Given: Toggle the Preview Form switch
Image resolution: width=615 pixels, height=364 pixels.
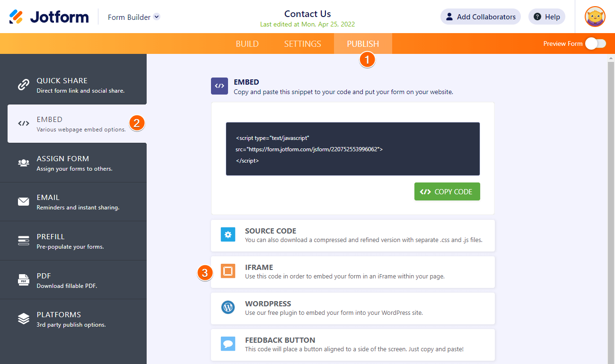Looking at the screenshot, I should click(595, 43).
